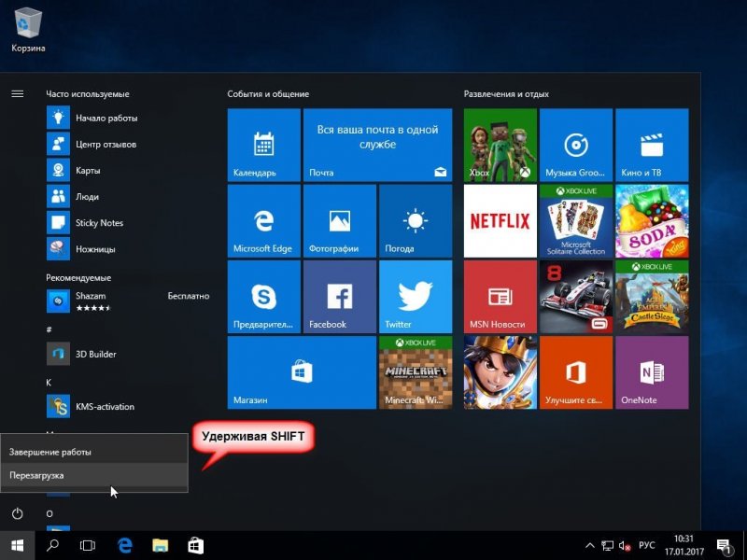The height and width of the screenshot is (560, 747).
Task: Open MSN Новости tile
Action: (x=500, y=297)
